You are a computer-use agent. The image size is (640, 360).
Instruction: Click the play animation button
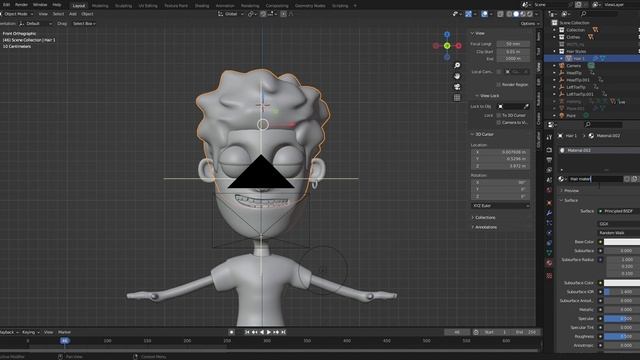click(x=269, y=332)
